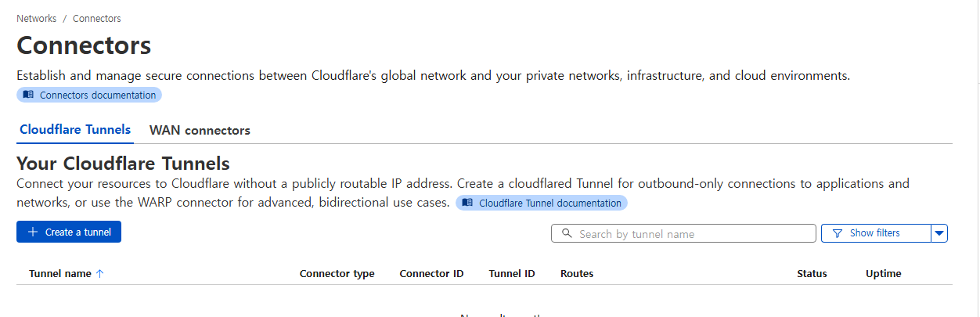Click the Connector type column header

coord(337,274)
